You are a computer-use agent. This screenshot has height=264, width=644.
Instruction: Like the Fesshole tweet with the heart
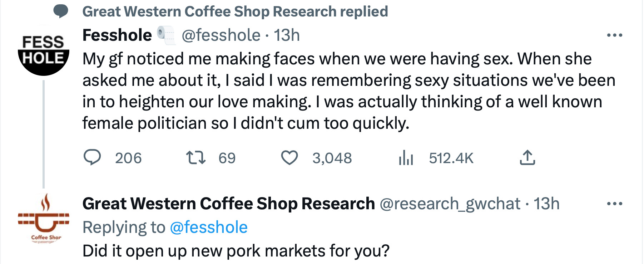pos(289,157)
